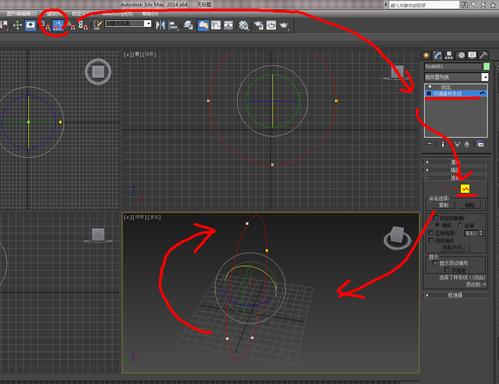The height and width of the screenshot is (384, 499).
Task: Click the pin stack icon
Action: pyautogui.click(x=430, y=144)
